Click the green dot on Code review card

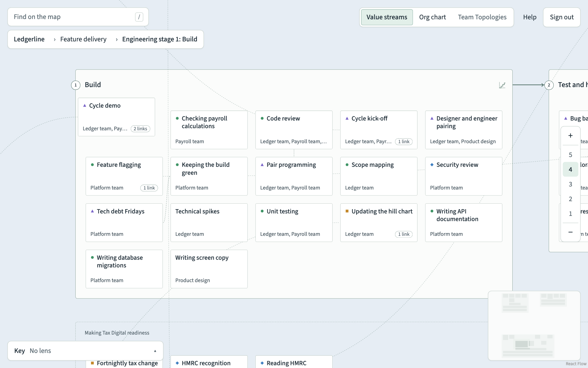tap(262, 118)
